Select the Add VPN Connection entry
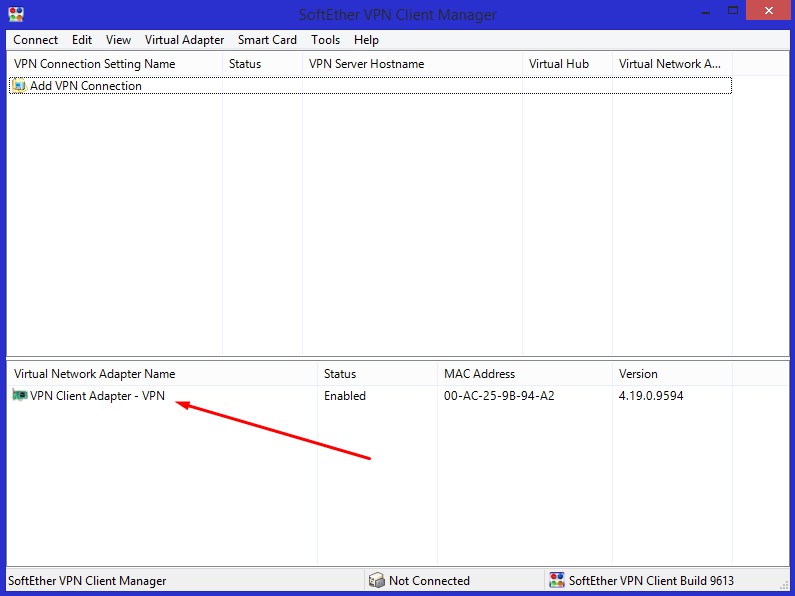 point(370,86)
